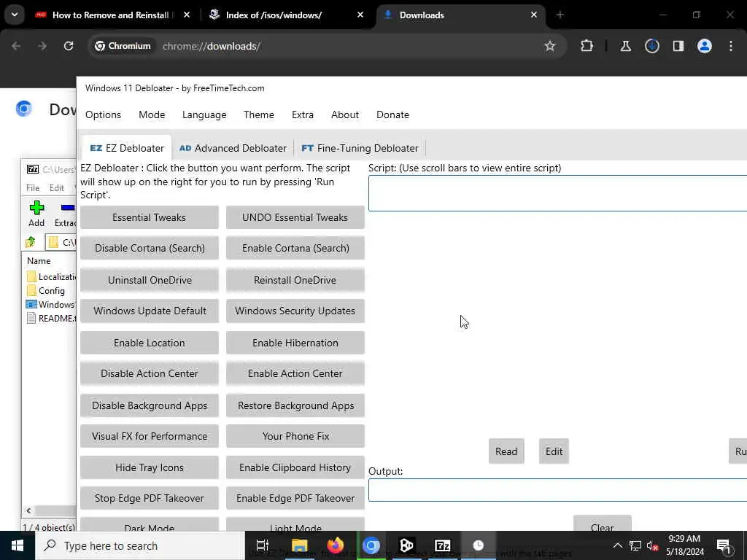Click the Disable Background Apps button
This screenshot has height=560, width=747.
[149, 405]
